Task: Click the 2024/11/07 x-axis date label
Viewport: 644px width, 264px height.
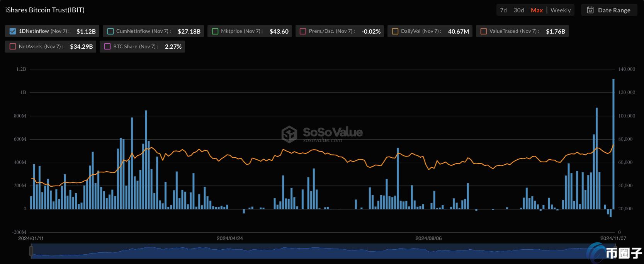Action: coord(613,238)
